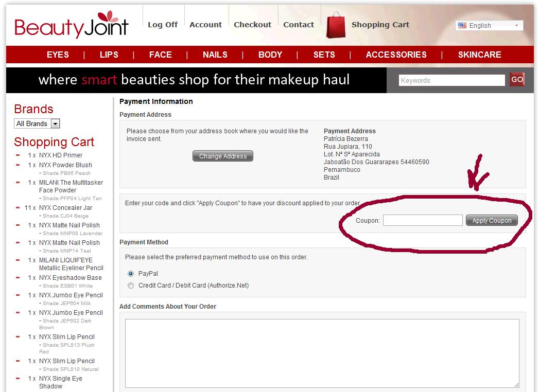The image size is (539, 392).
Task: Focus the Keywords search field
Action: click(451, 80)
